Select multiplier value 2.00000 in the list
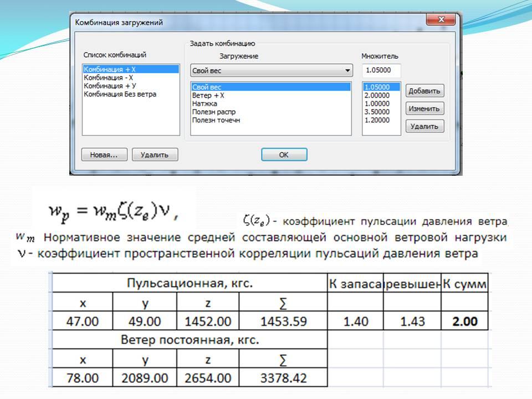The width and height of the screenshot is (532, 399). (377, 95)
